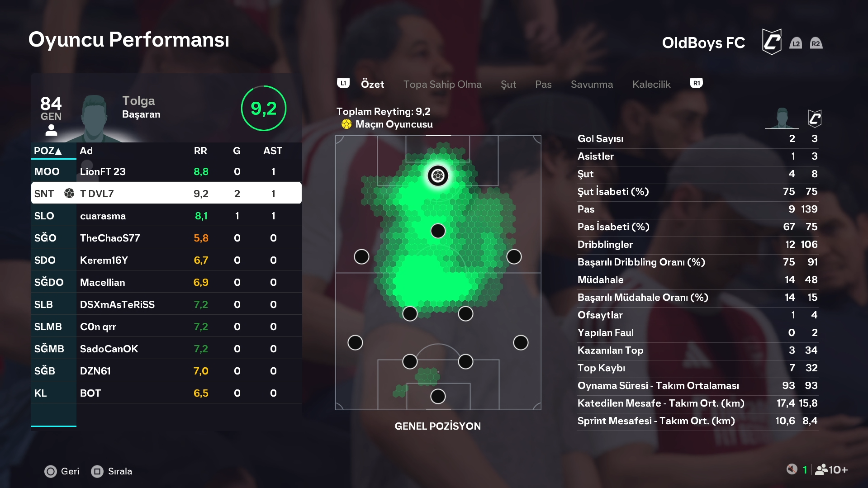The width and height of the screenshot is (868, 488).
Task: Click the soccer ball striker marker on pitch
Action: click(x=438, y=175)
